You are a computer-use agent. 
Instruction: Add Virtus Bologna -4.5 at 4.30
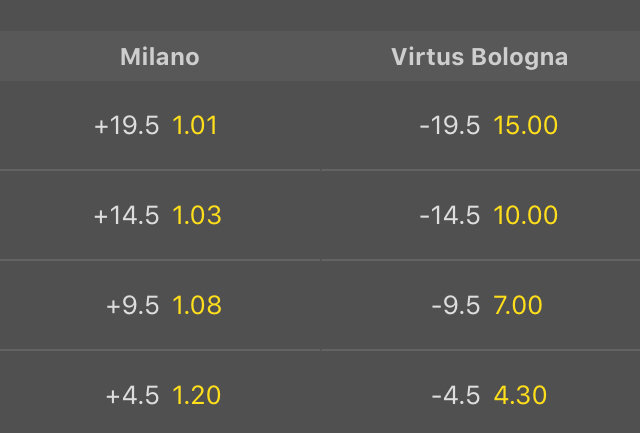480,392
